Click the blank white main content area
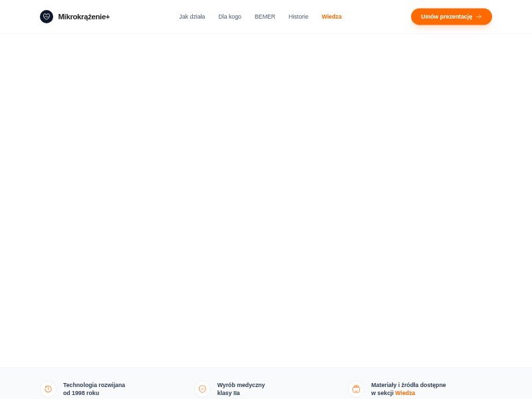Image resolution: width=532 pixels, height=399 pixels. (x=266, y=199)
